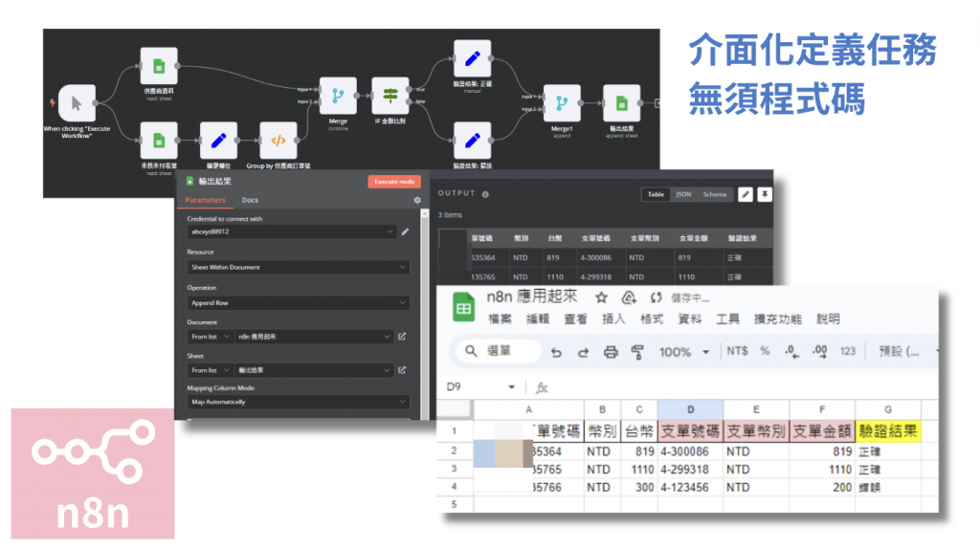Open the IF 金額比對 node
980x550 pixels.
[x=390, y=96]
